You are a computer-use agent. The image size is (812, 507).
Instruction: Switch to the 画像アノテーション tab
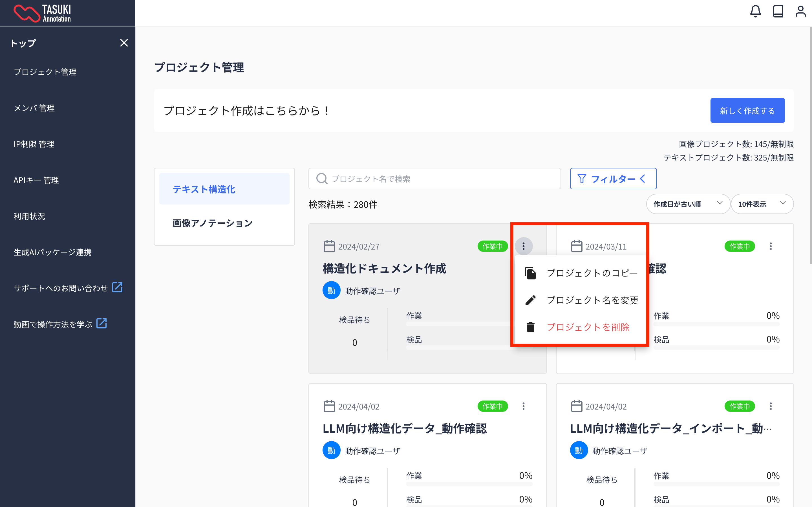(x=212, y=223)
